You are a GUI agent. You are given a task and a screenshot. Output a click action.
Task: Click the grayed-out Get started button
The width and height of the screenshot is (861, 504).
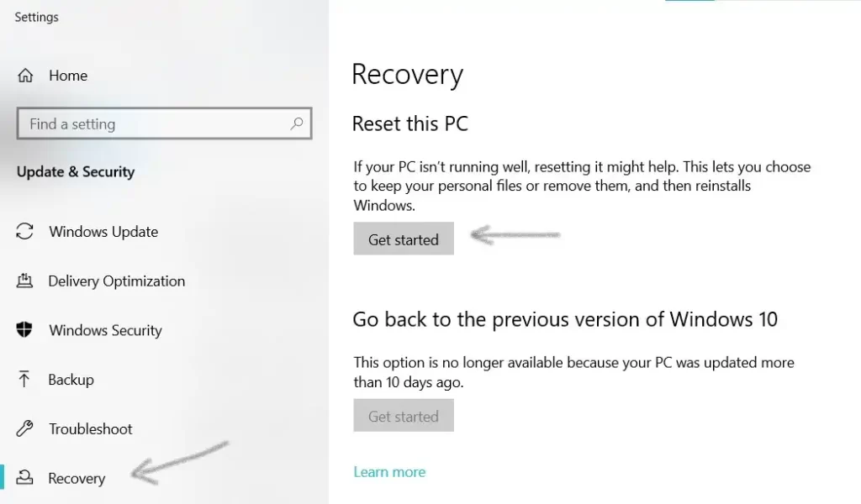coord(404,416)
